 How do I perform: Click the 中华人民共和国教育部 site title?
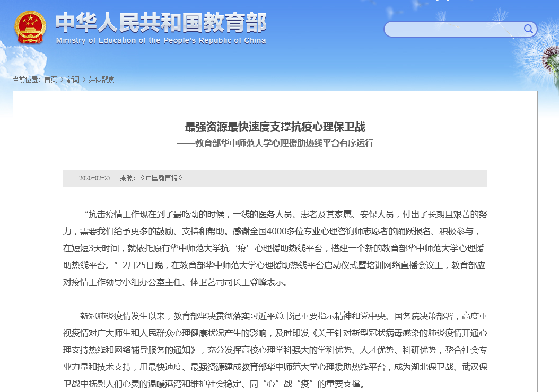point(161,23)
